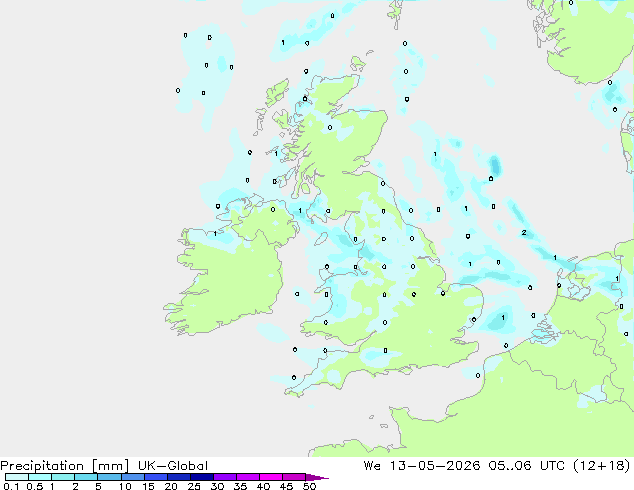
Task: Click the 'We 13-05-2026' date text
Action: tap(422, 466)
